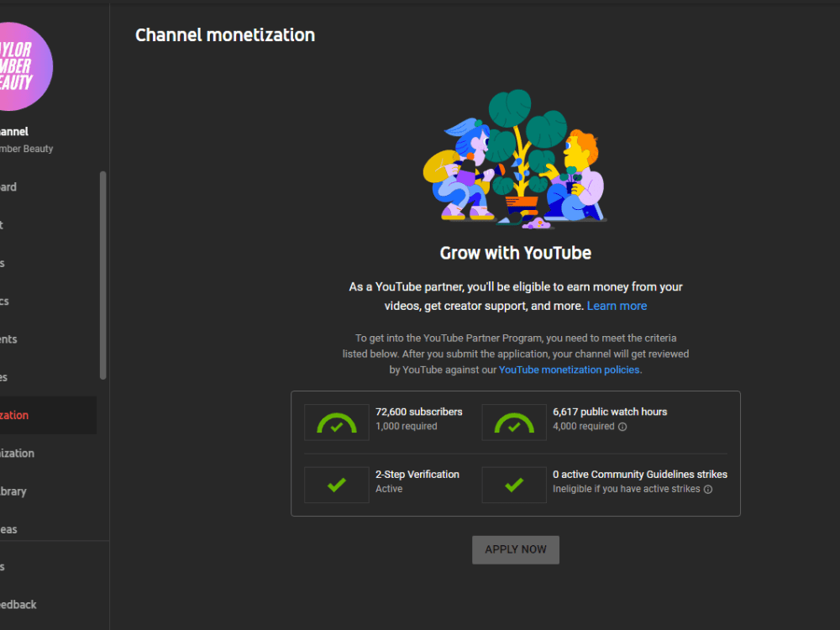Click the sidebar vertical scrollbar
Viewport: 840px width, 630px height.
coord(102,276)
